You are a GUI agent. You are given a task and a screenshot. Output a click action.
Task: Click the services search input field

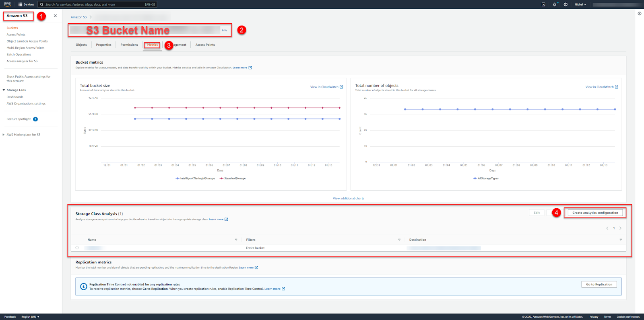(x=97, y=4)
